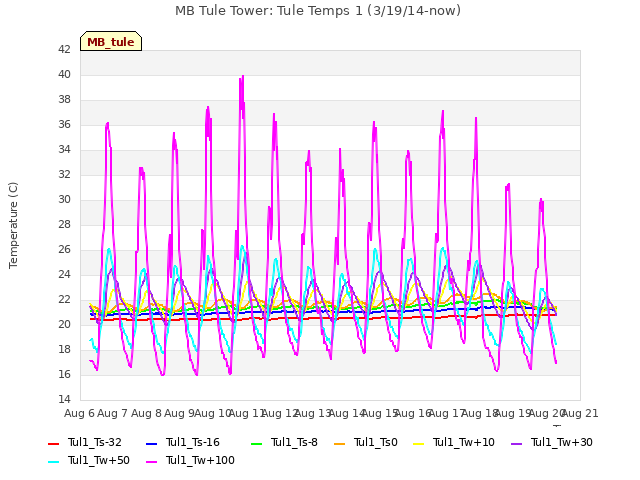Select the Tul1_Ts-8 legend label
Screen dimensions: 640x480
pos(294,442)
